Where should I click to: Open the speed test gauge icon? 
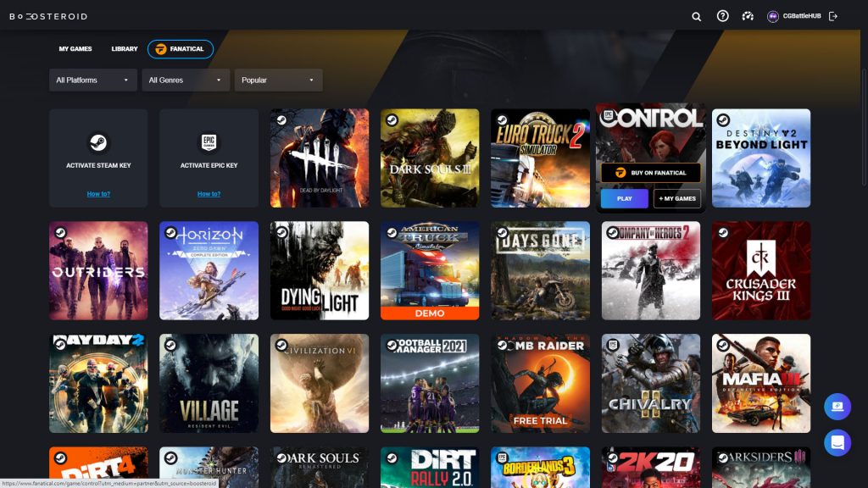(x=748, y=16)
